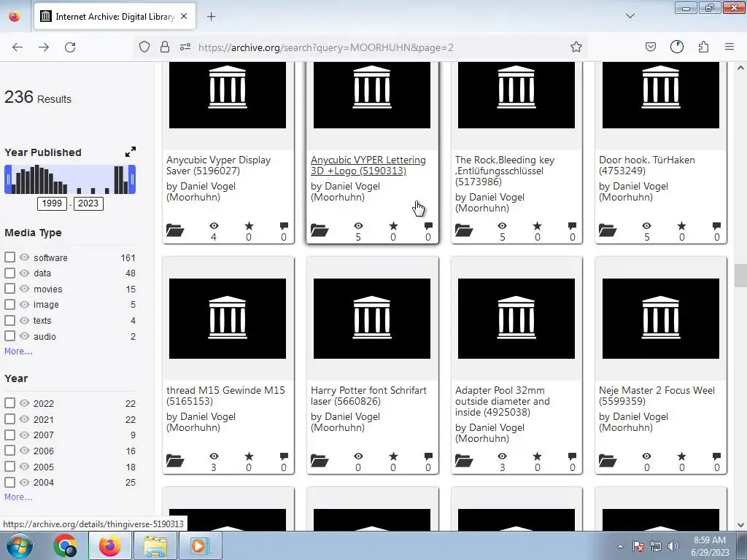The image size is (747, 560).
Task: Open the list all tabs chevron
Action: click(630, 16)
